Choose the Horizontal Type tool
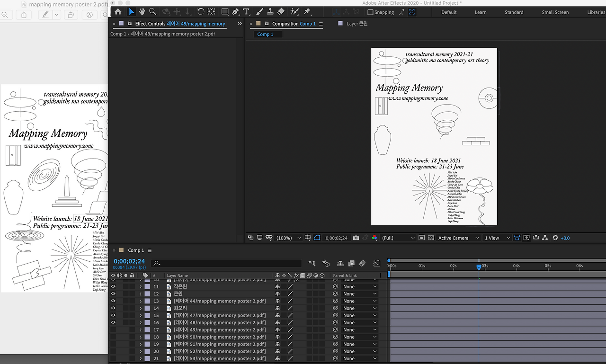The width and height of the screenshot is (606, 364). (x=246, y=11)
